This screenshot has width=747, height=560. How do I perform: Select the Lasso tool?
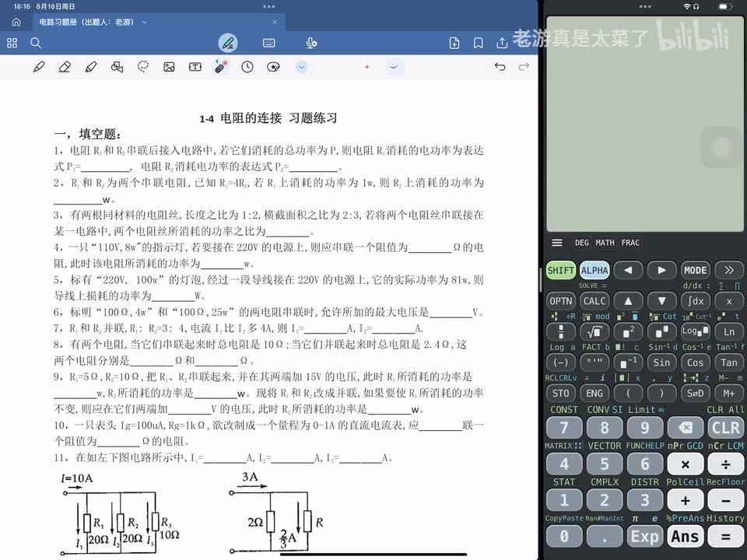143,67
